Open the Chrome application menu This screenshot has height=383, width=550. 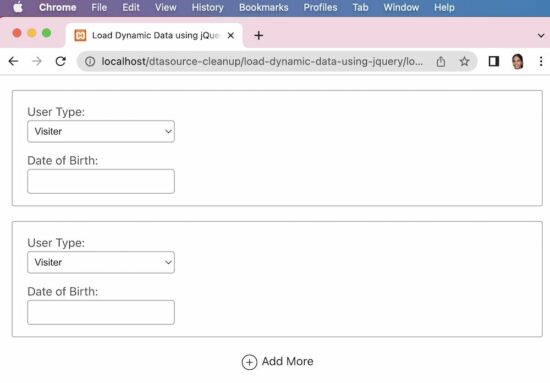pos(58,7)
